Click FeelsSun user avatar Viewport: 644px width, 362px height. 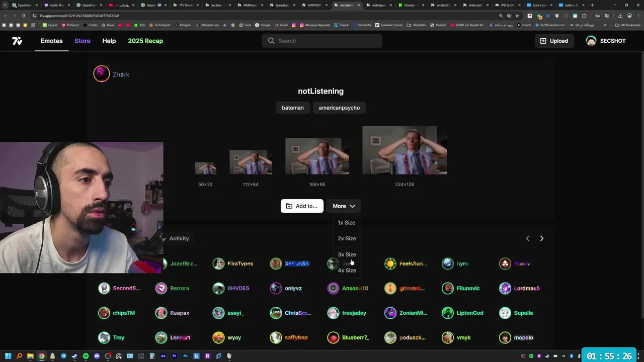click(390, 263)
